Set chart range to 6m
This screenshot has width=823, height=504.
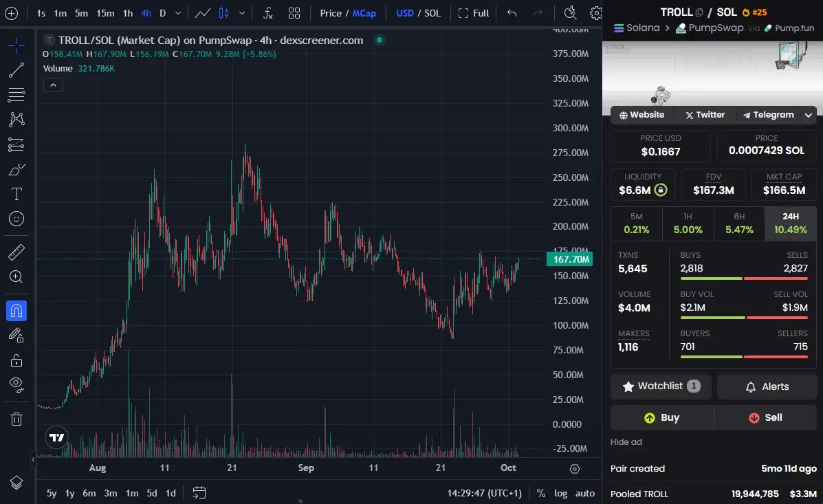coord(89,493)
